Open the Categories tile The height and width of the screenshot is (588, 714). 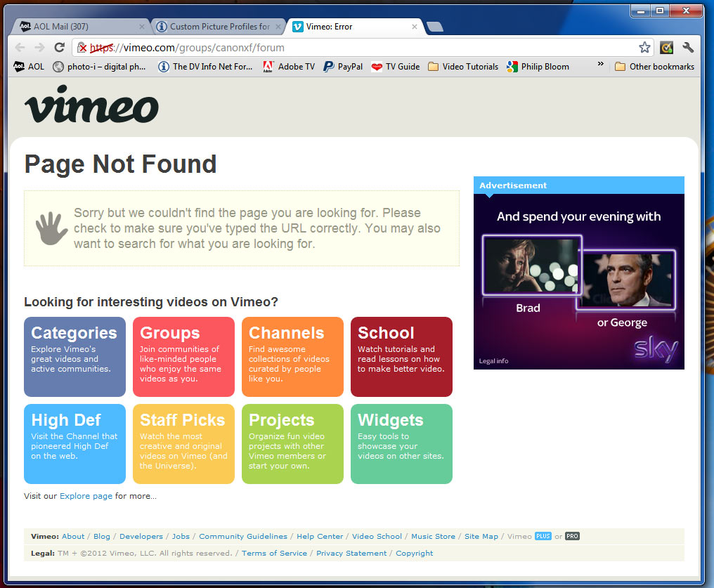(x=74, y=357)
